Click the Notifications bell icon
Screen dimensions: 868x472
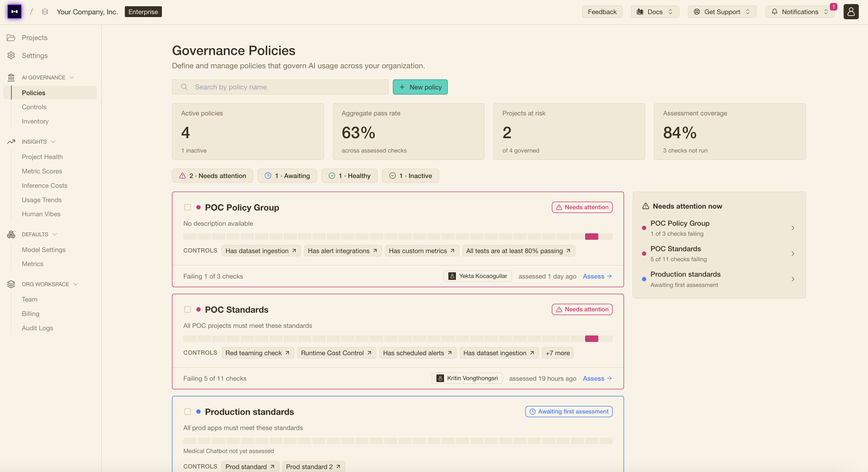774,12
